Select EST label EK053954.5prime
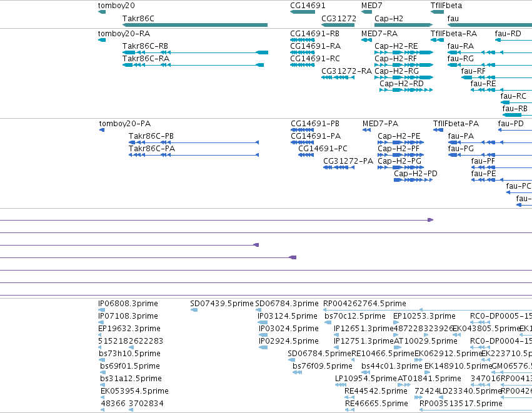This screenshot has width=532, height=413. click(134, 391)
